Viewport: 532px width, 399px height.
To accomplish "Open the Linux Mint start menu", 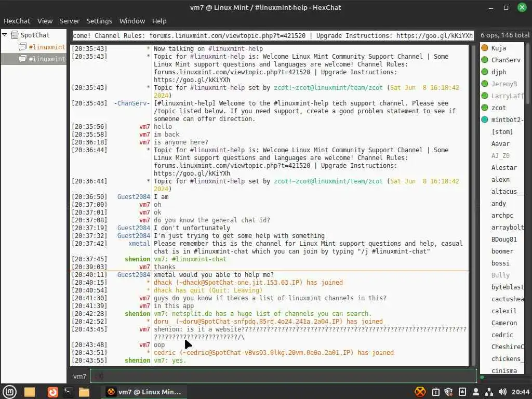I will [x=9, y=392].
